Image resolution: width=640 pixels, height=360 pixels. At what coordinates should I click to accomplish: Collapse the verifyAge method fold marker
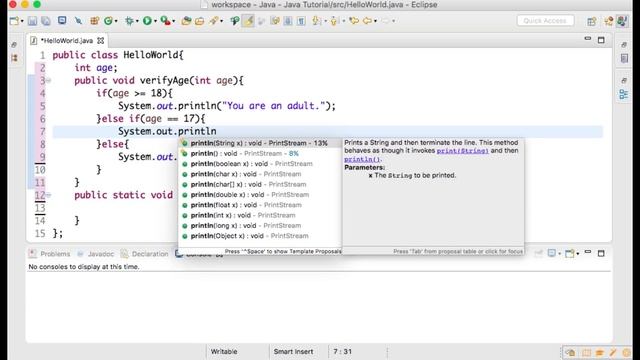(x=48, y=80)
